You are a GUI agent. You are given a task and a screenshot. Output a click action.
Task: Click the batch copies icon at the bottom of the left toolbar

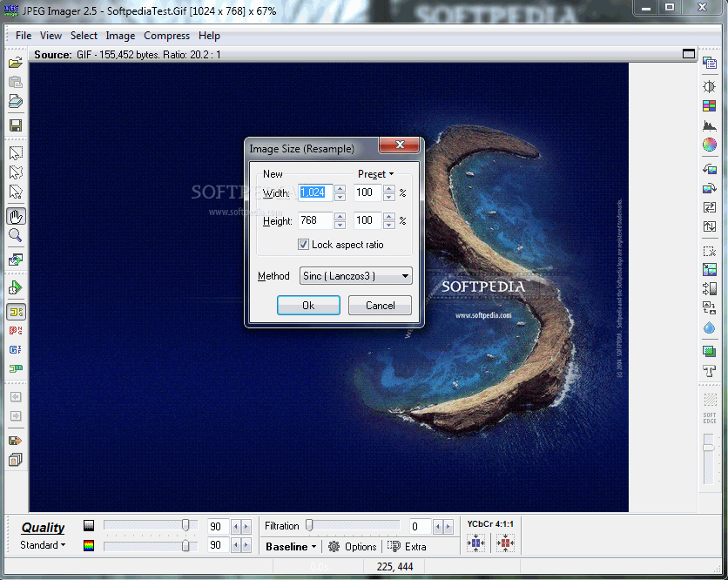(x=16, y=460)
